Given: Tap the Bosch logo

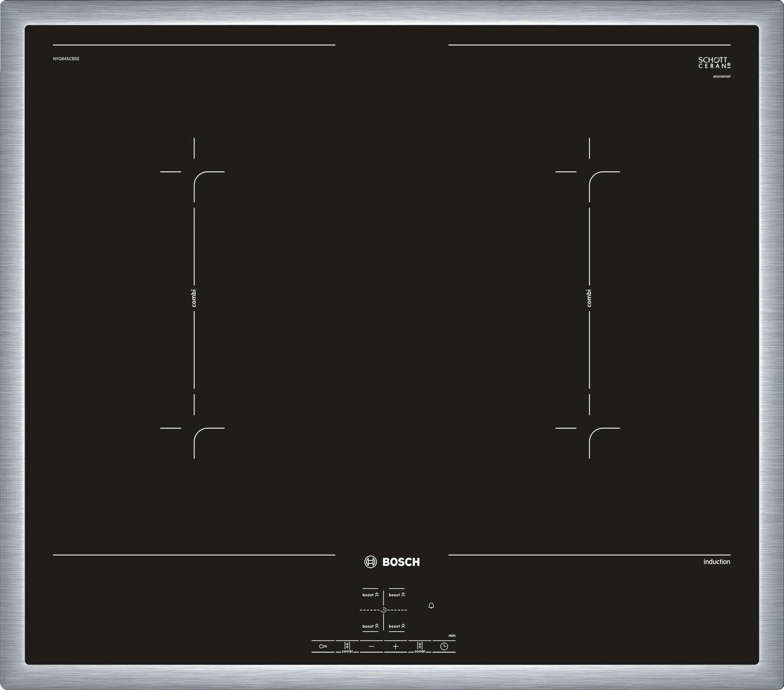Looking at the screenshot, I should pyautogui.click(x=392, y=562).
